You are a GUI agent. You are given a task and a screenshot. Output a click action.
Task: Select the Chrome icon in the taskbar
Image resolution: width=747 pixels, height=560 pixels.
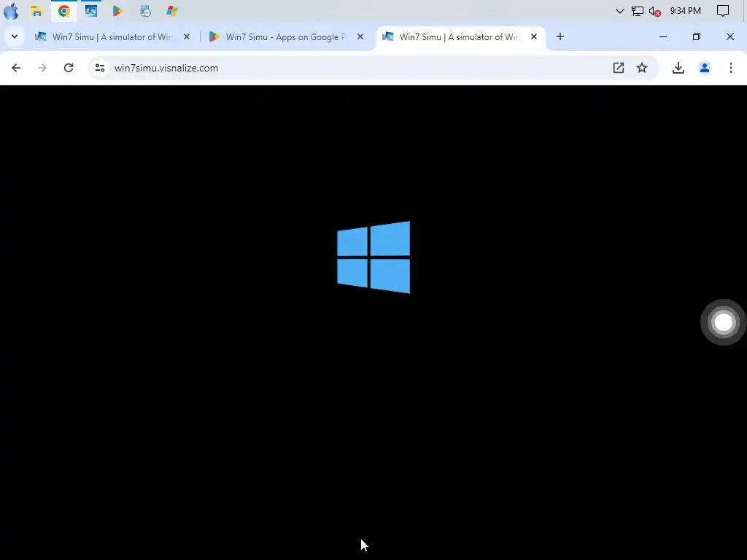64,11
